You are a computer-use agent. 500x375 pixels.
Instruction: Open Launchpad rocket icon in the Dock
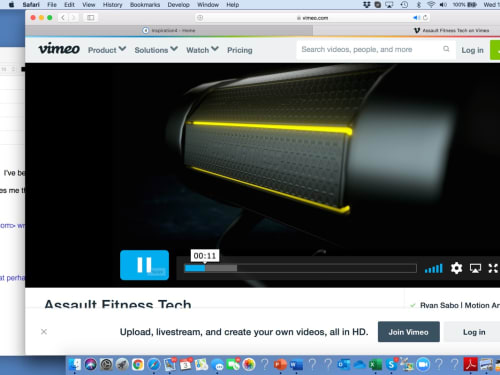[122, 364]
